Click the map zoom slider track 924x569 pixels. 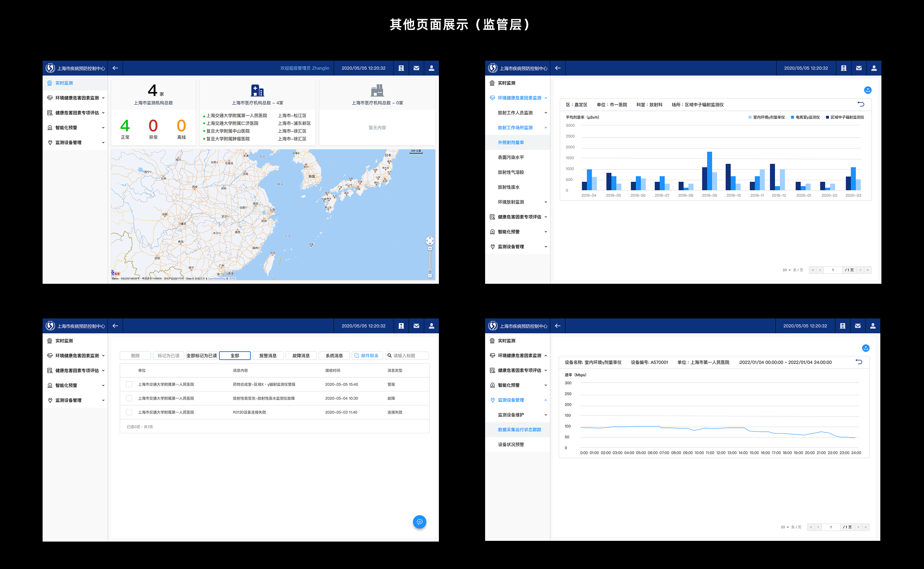[x=430, y=260]
